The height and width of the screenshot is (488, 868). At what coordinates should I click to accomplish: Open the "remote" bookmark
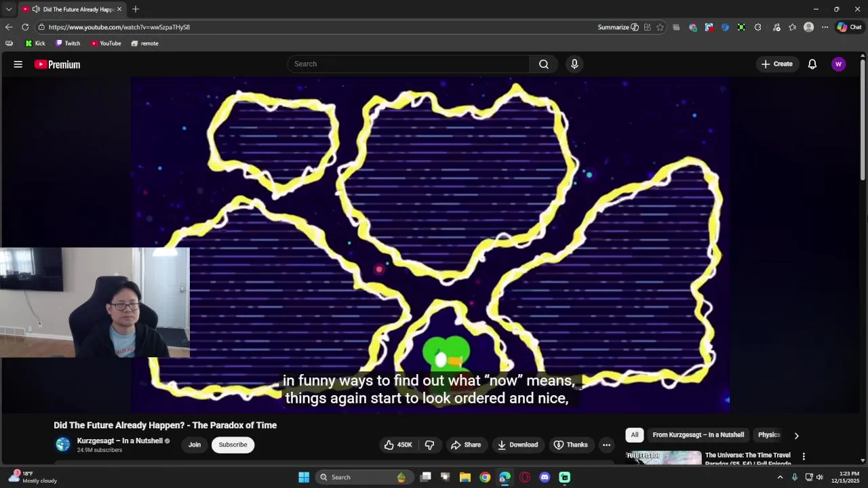(144, 43)
